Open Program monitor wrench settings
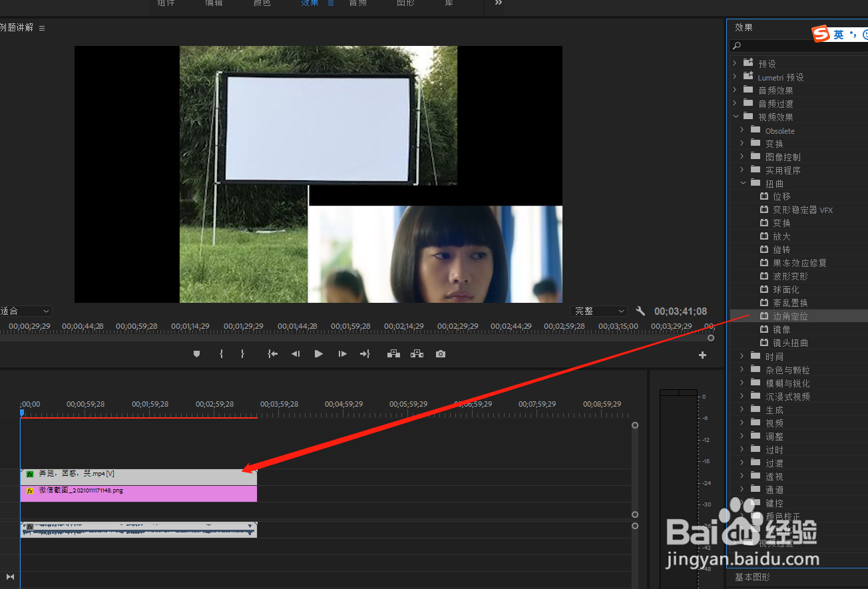The height and width of the screenshot is (589, 868). click(x=640, y=311)
